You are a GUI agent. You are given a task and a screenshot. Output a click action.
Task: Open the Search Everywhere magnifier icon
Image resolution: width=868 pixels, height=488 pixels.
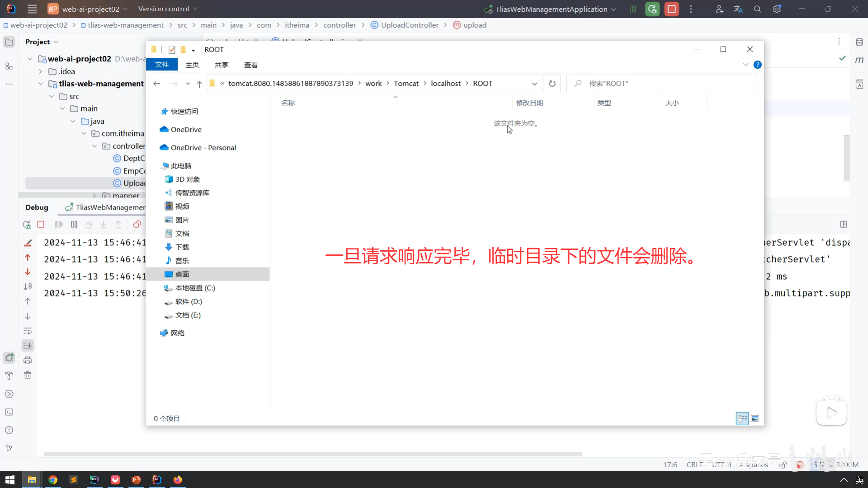(x=758, y=9)
